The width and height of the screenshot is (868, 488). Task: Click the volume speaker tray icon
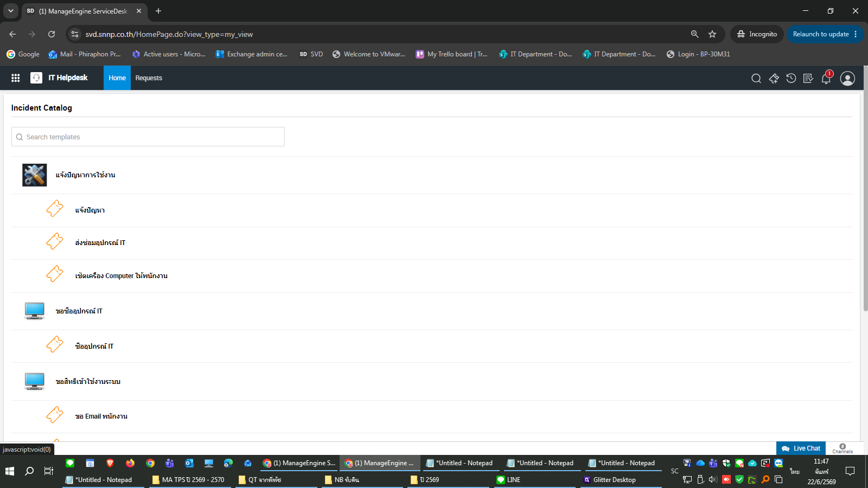pos(713,479)
